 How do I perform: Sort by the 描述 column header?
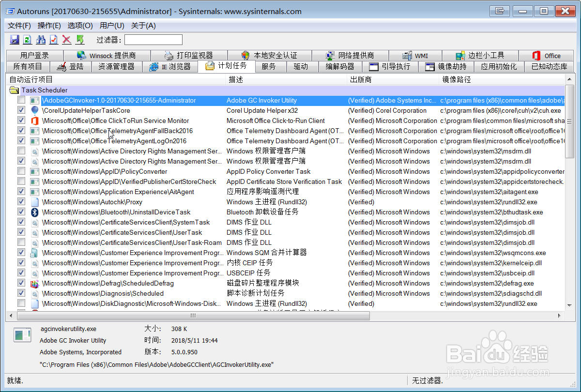click(287, 79)
